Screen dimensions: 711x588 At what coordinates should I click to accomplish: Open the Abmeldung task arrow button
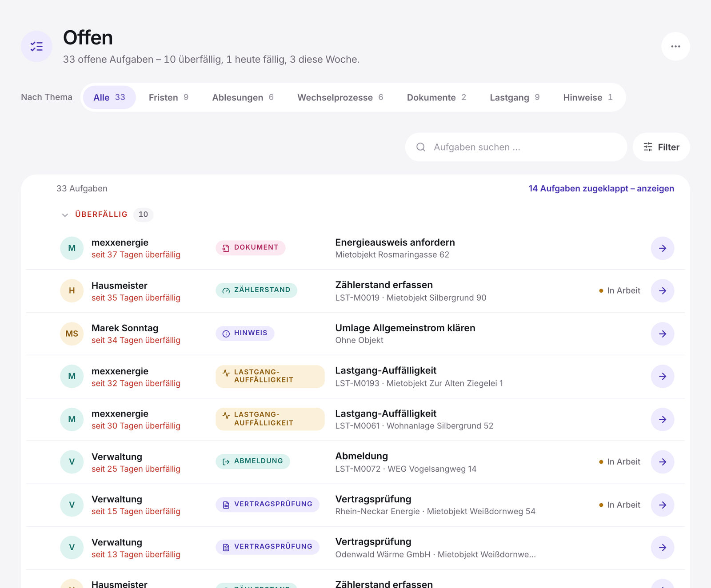(x=663, y=462)
